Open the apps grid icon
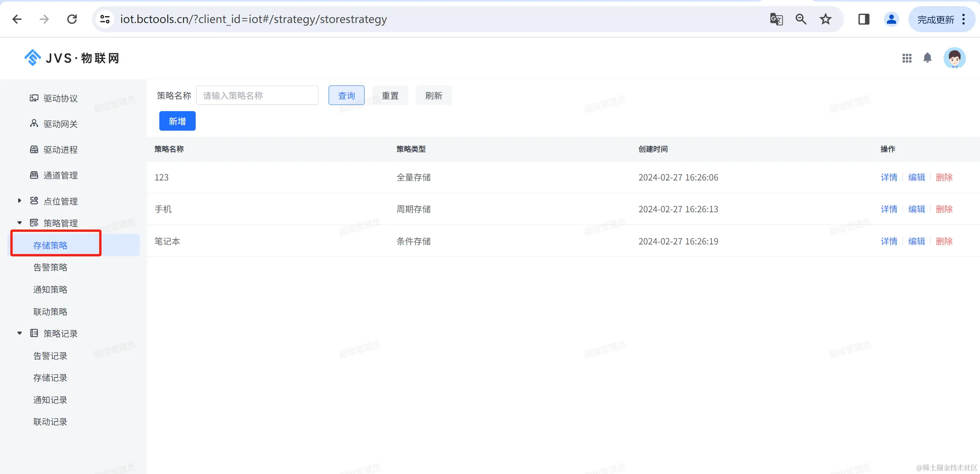Viewport: 980px width, 474px height. (x=906, y=58)
